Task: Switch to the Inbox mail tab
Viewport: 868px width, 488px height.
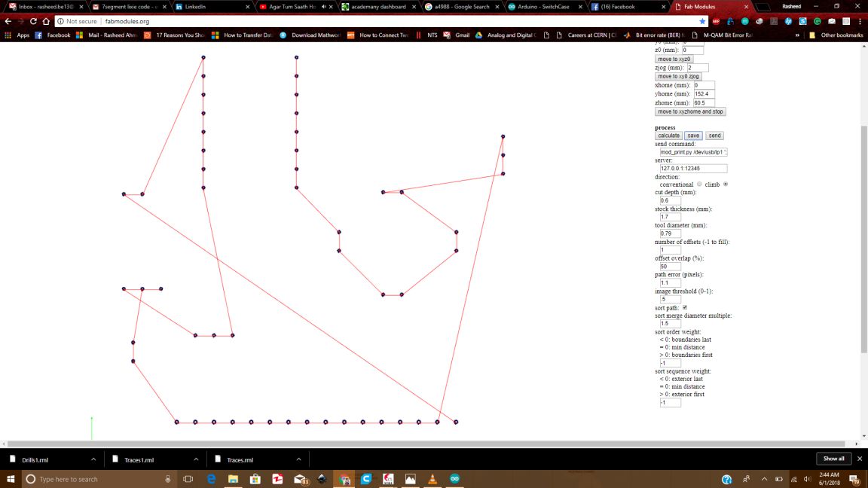Action: click(46, 7)
